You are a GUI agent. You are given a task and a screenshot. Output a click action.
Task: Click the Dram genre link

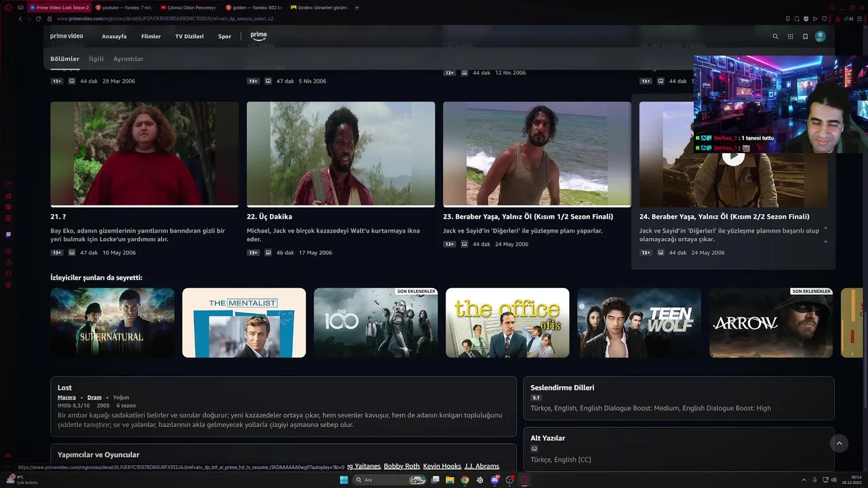point(94,397)
